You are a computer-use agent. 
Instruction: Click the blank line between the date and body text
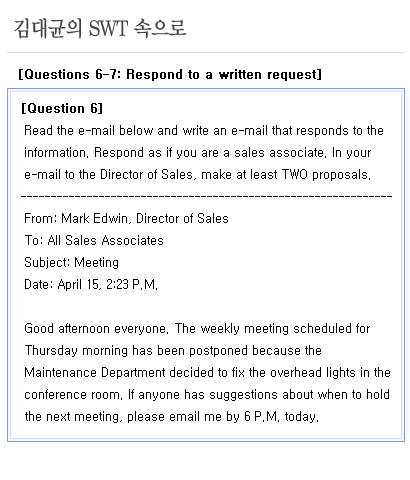coord(206,307)
